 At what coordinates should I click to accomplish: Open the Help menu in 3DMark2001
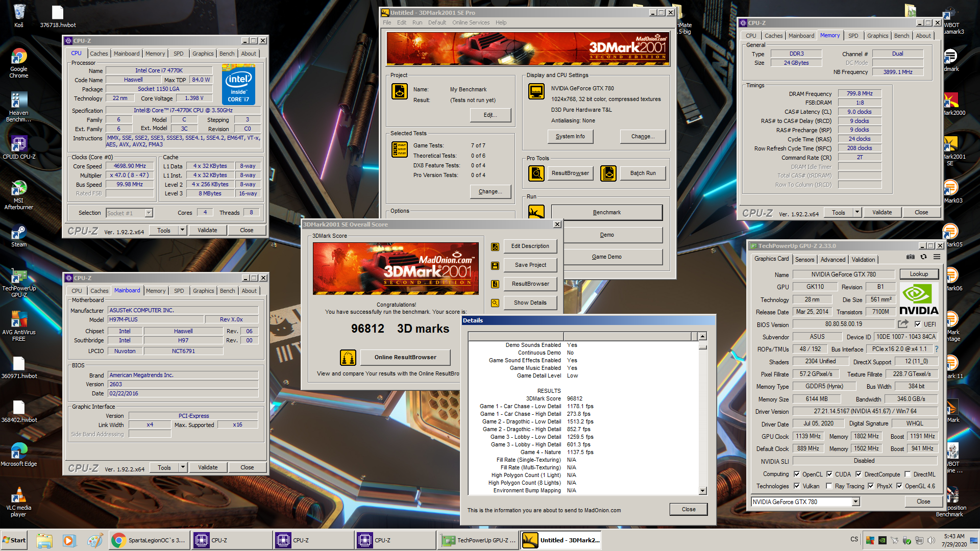pyautogui.click(x=501, y=22)
